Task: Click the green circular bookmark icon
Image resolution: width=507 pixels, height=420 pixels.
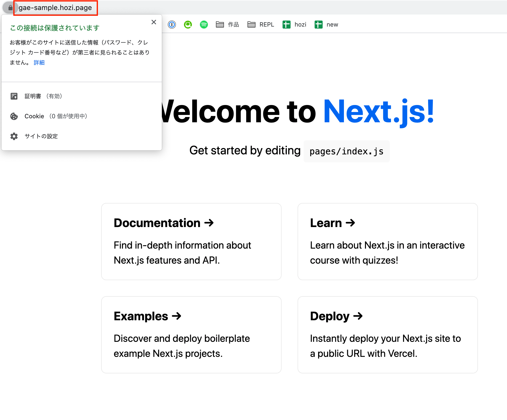Action: pos(188,25)
